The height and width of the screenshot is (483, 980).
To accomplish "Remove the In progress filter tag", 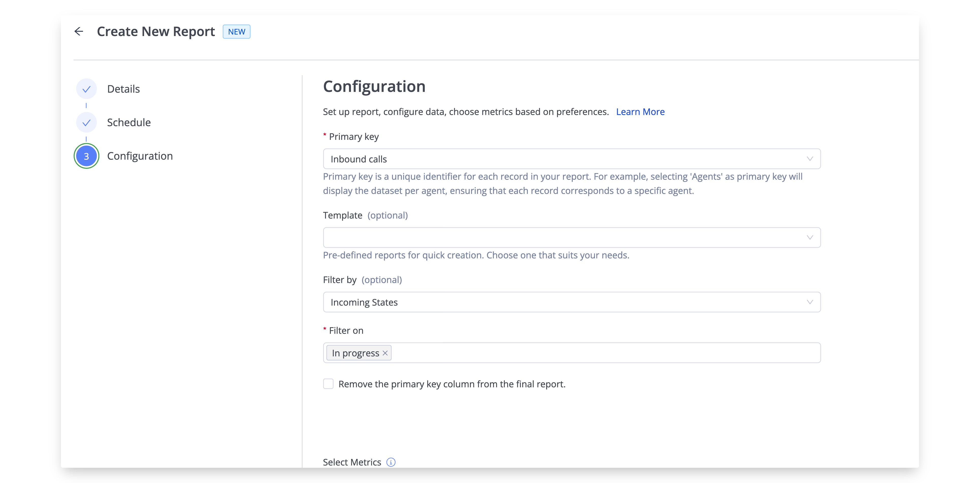I will click(385, 353).
